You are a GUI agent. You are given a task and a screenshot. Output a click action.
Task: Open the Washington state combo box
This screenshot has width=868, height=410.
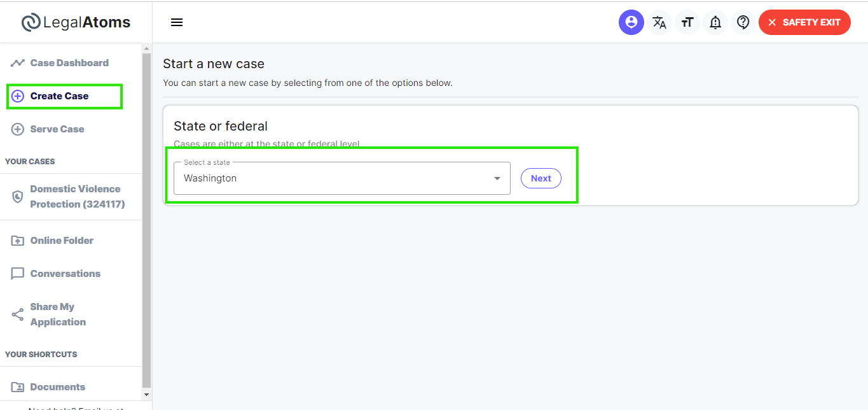pos(342,178)
